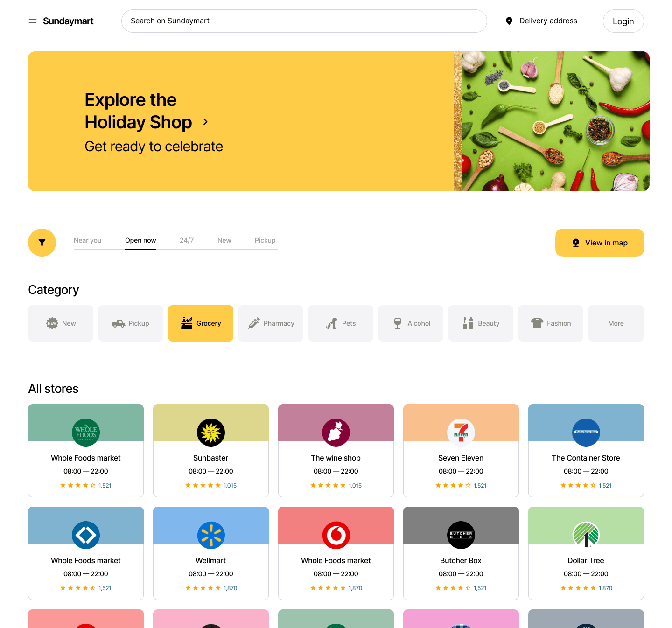Switch to the Near you tab
Image resolution: width=672 pixels, height=628 pixels.
[88, 240]
